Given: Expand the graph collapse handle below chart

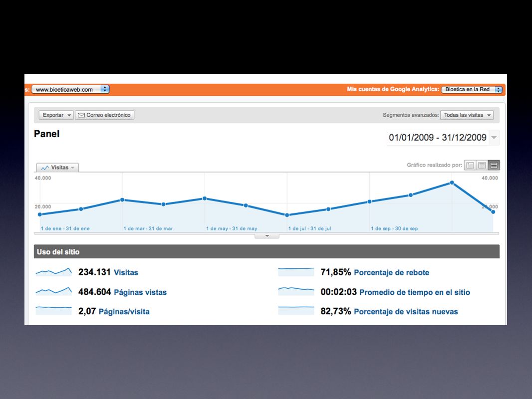Looking at the screenshot, I should [267, 236].
